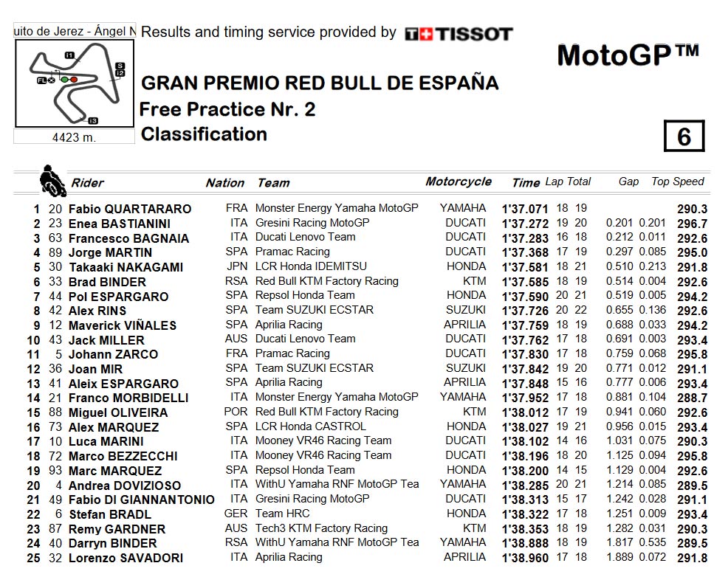
Task: Click the Tissot logo
Action: click(459, 34)
